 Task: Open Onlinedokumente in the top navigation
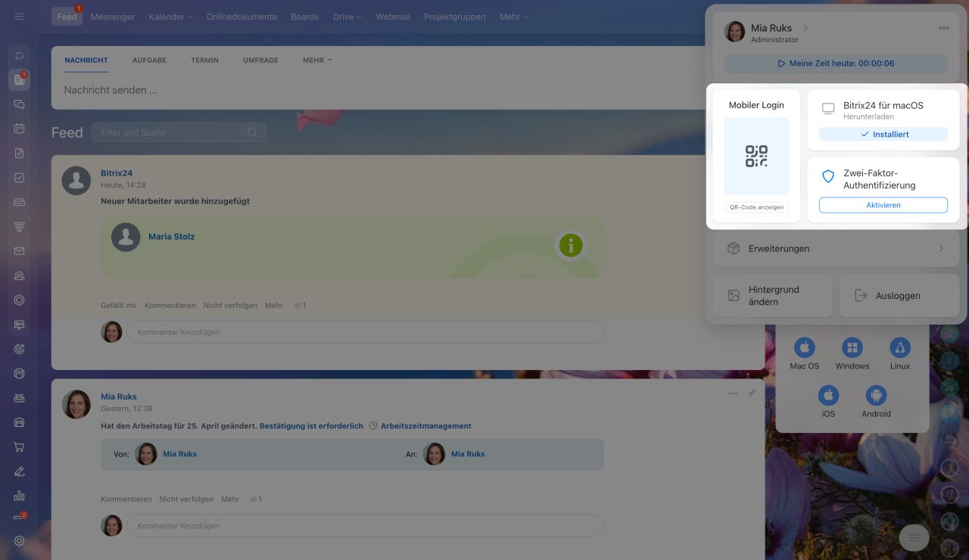241,17
